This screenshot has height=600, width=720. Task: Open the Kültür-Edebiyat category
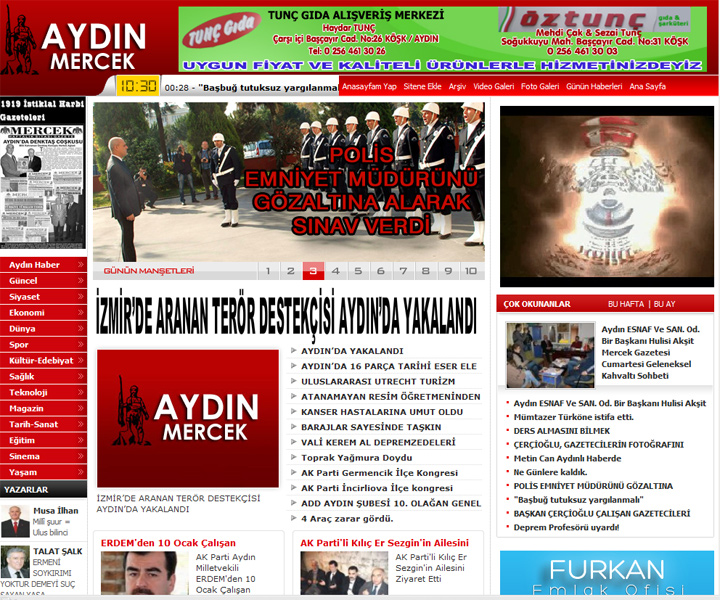[x=43, y=360]
